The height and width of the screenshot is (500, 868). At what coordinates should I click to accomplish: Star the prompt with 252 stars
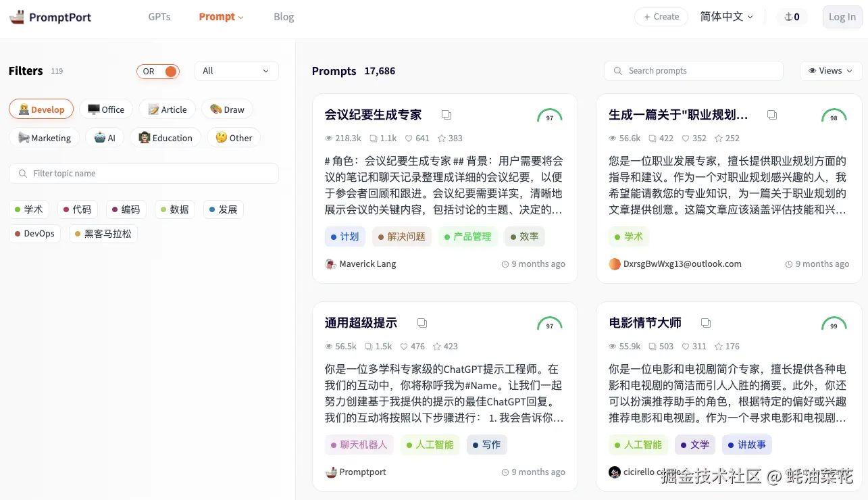[x=718, y=139]
